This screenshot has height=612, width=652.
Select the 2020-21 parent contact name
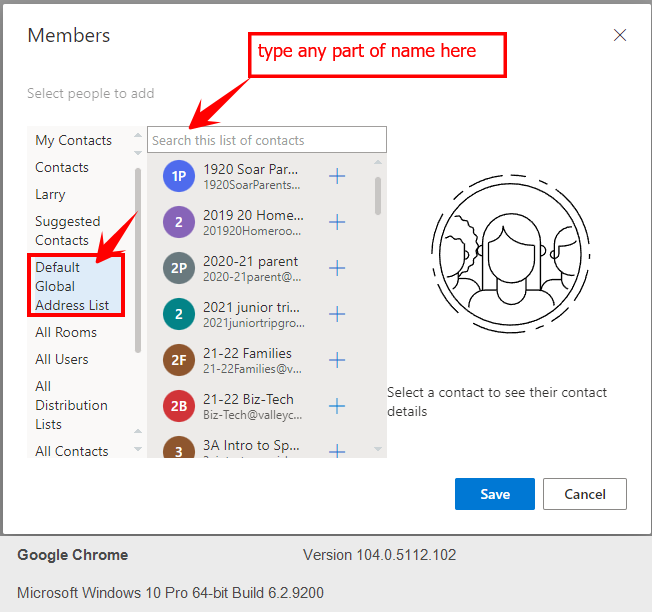pos(250,262)
